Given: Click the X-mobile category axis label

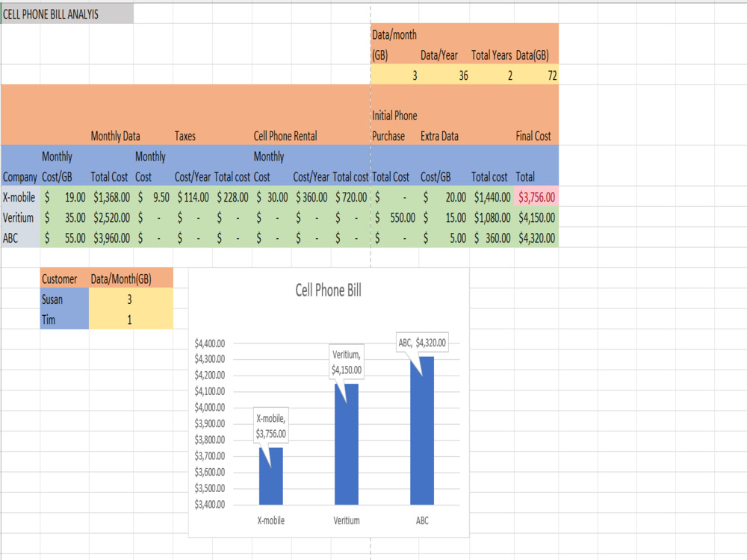Looking at the screenshot, I should (x=270, y=520).
